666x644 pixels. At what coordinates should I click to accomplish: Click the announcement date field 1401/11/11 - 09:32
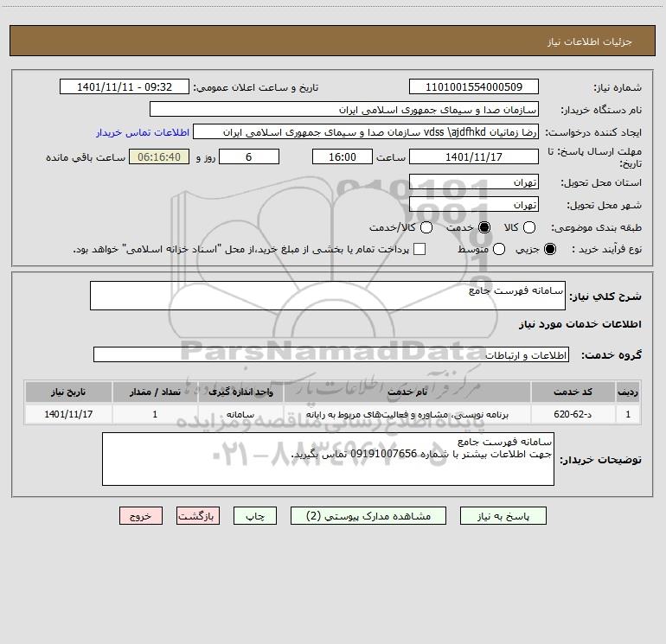coord(125,86)
